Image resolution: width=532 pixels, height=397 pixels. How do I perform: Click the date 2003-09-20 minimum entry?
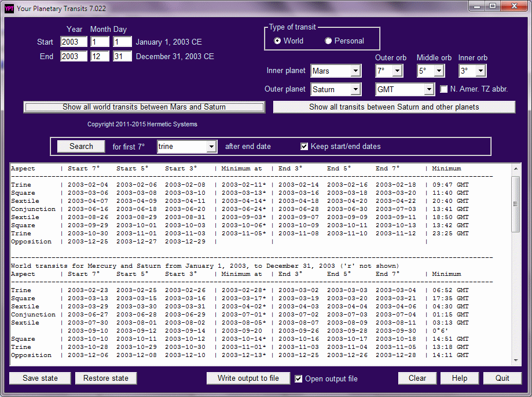click(242, 330)
